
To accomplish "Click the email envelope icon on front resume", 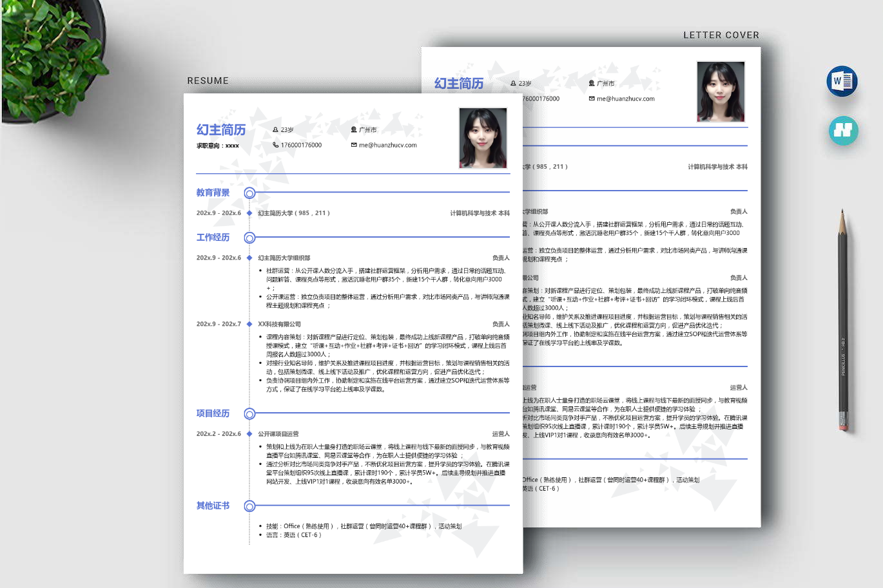I will [354, 145].
